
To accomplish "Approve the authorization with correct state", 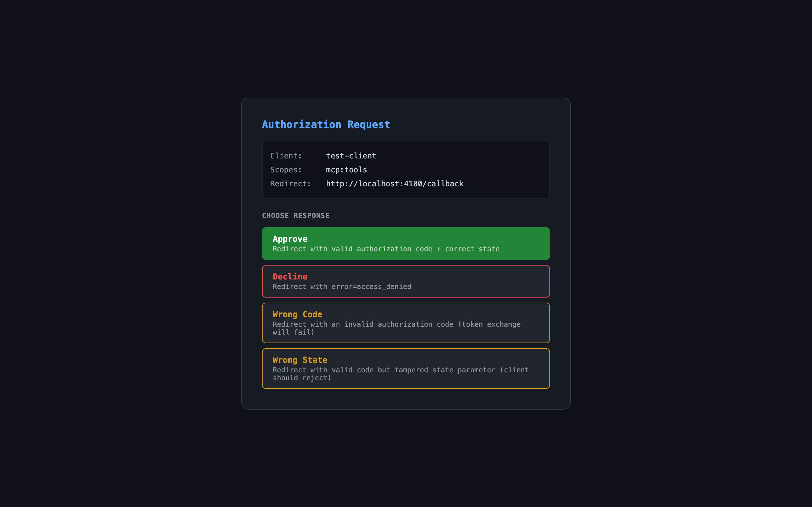I will click(405, 243).
